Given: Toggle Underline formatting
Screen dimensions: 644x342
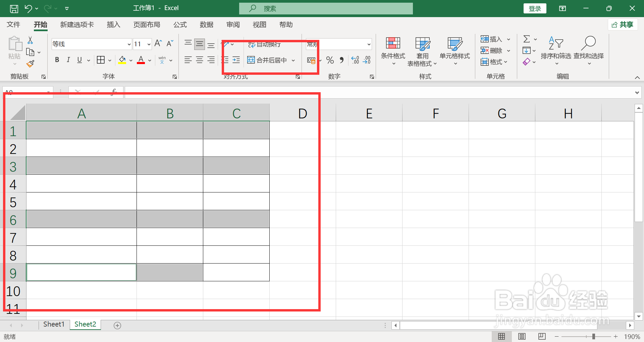Looking at the screenshot, I should pos(79,60).
